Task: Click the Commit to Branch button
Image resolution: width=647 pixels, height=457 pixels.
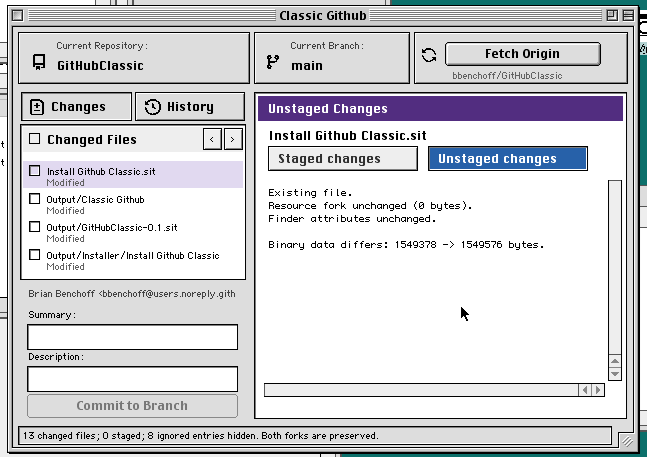Action: [x=132, y=406]
